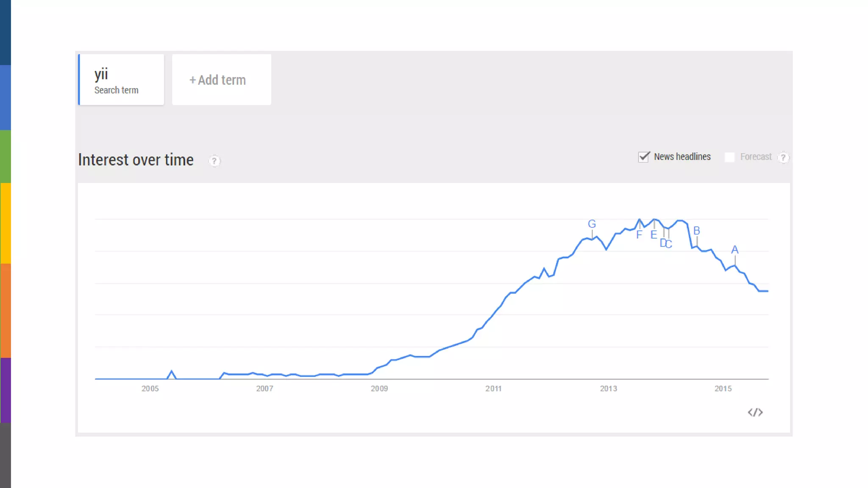
Task: Click news headline marker F
Action: tap(639, 235)
